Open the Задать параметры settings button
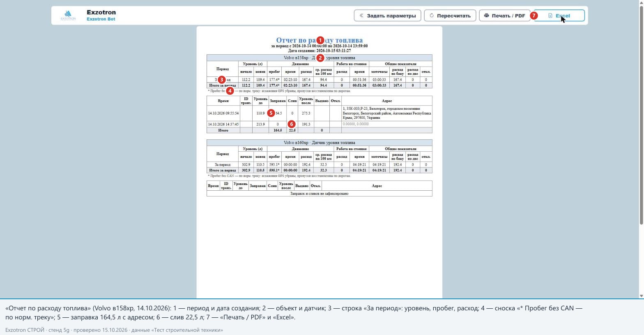 pos(387,16)
